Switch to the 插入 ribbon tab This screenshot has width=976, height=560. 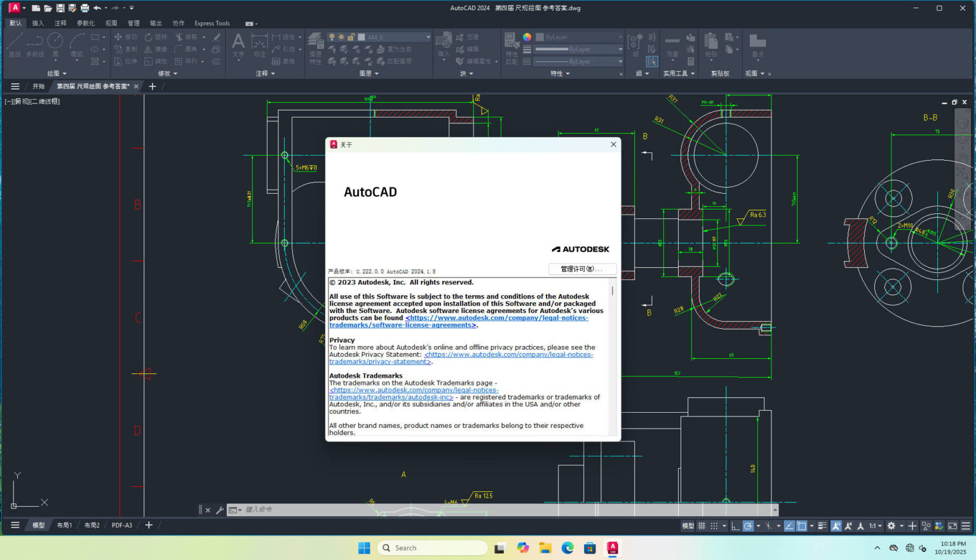click(x=37, y=23)
